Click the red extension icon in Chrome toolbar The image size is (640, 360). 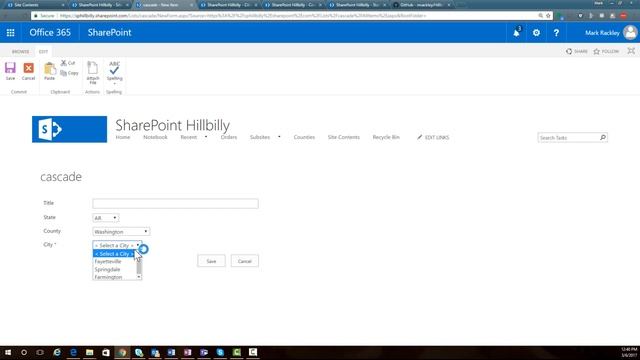pyautogui.click(x=623, y=16)
